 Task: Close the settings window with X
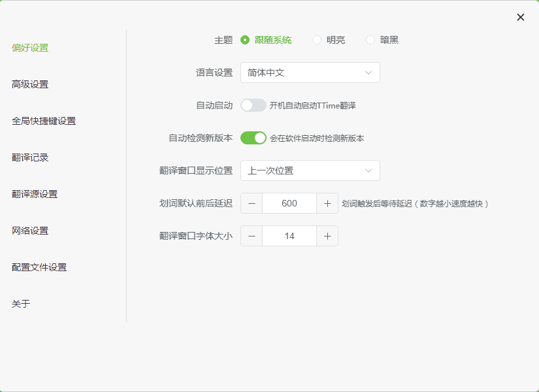[x=521, y=17]
